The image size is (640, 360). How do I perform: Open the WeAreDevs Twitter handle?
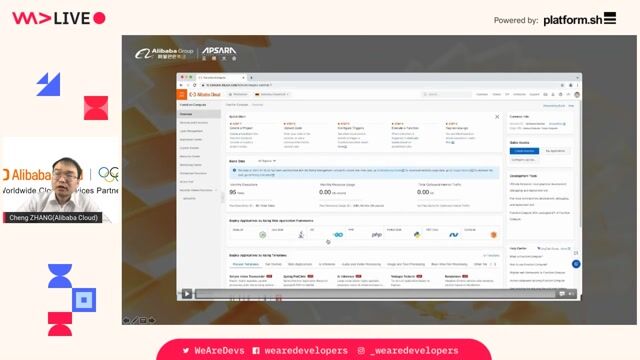pyautogui.click(x=213, y=351)
